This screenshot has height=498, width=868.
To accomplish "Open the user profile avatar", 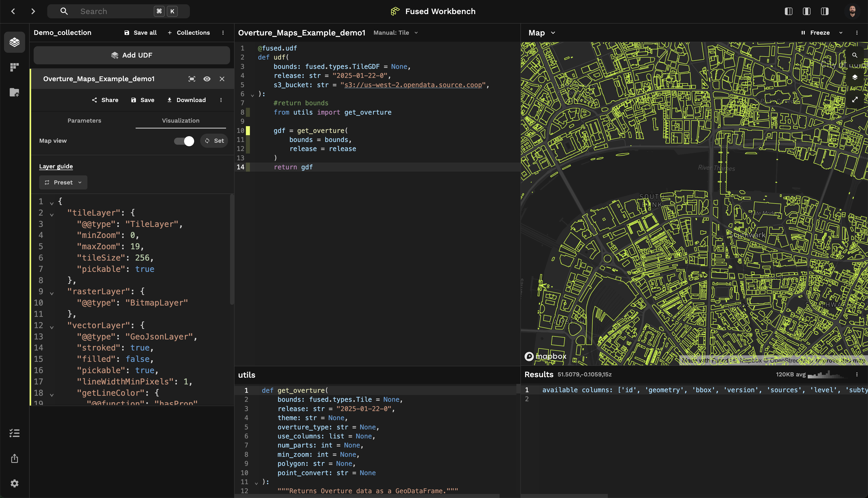I will [852, 11].
